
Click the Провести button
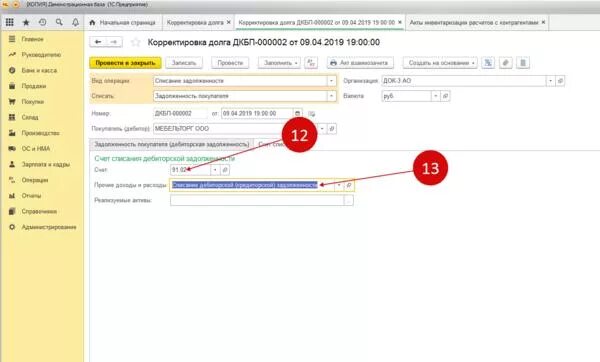pyautogui.click(x=230, y=63)
